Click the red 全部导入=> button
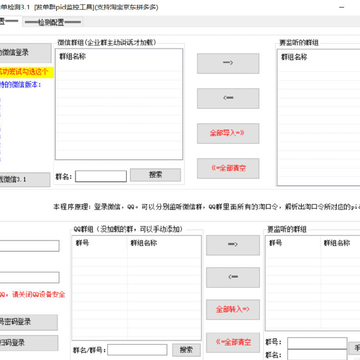 [228, 133]
